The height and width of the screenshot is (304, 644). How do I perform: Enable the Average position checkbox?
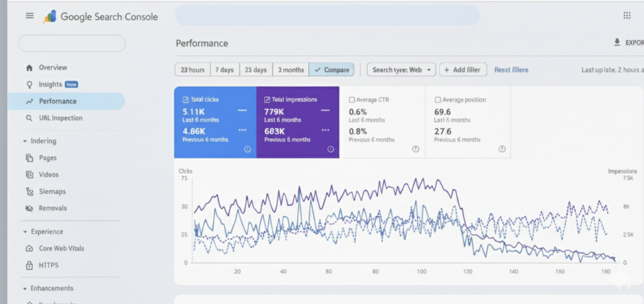point(437,100)
